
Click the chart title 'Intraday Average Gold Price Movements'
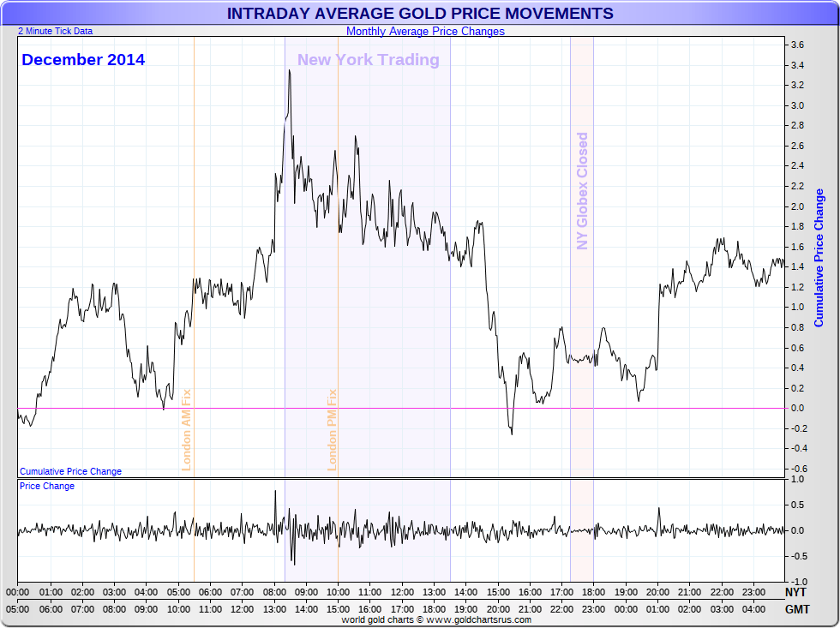point(420,14)
